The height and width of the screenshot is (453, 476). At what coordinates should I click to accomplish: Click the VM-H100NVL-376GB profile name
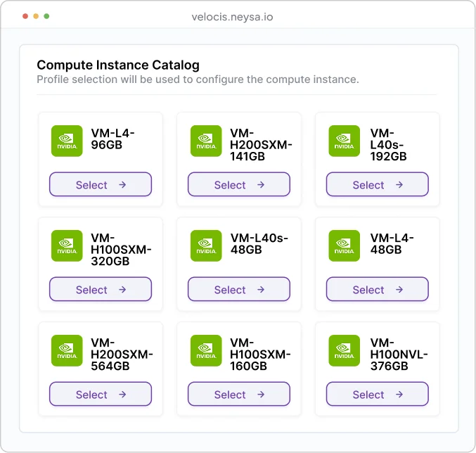click(x=399, y=354)
